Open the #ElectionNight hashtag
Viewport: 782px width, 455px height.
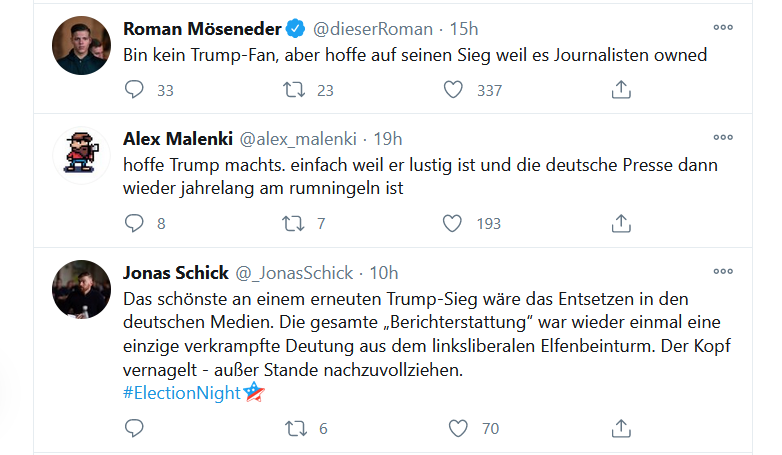tap(181, 393)
